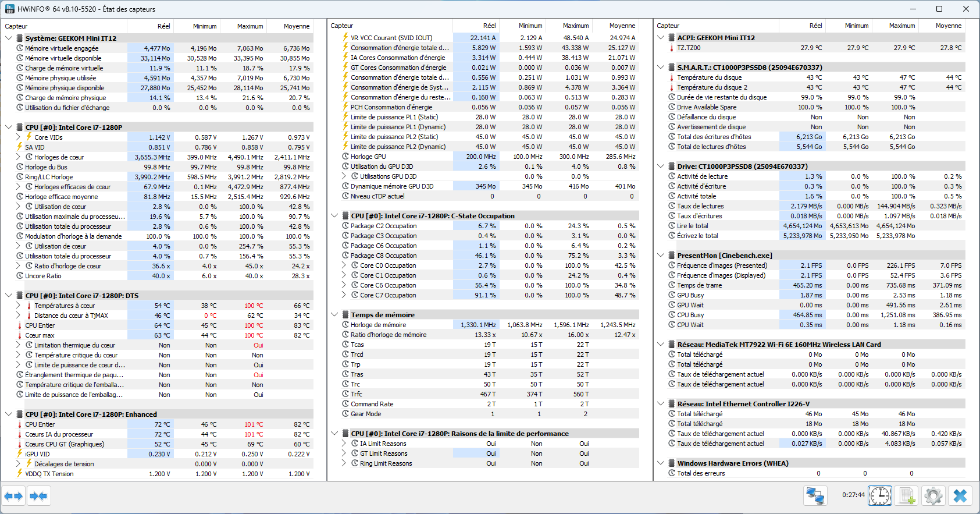Select the 'Package C8 Occupation' label
Viewport: 980px width, 514px height.
point(384,256)
